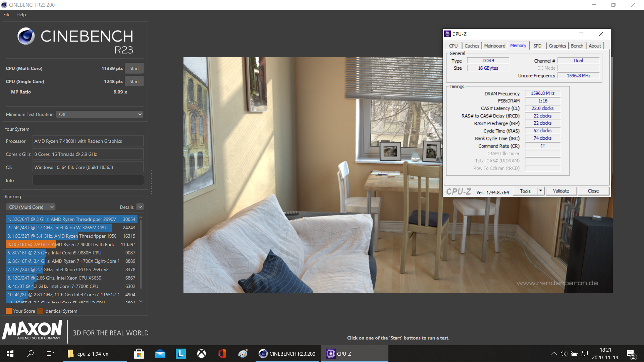Click the Tools button in CPU-Z

[x=525, y=191]
